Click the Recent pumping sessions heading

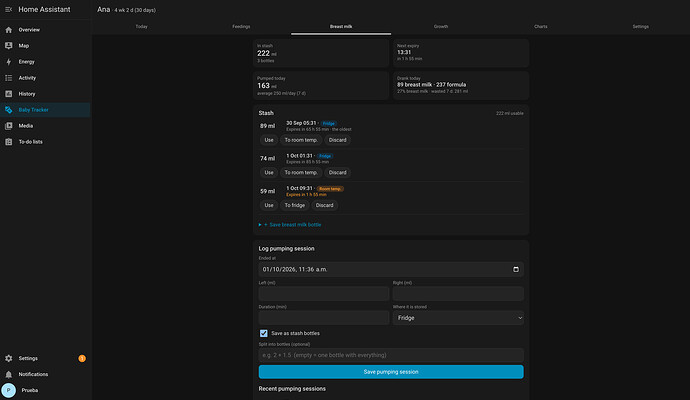click(x=292, y=389)
